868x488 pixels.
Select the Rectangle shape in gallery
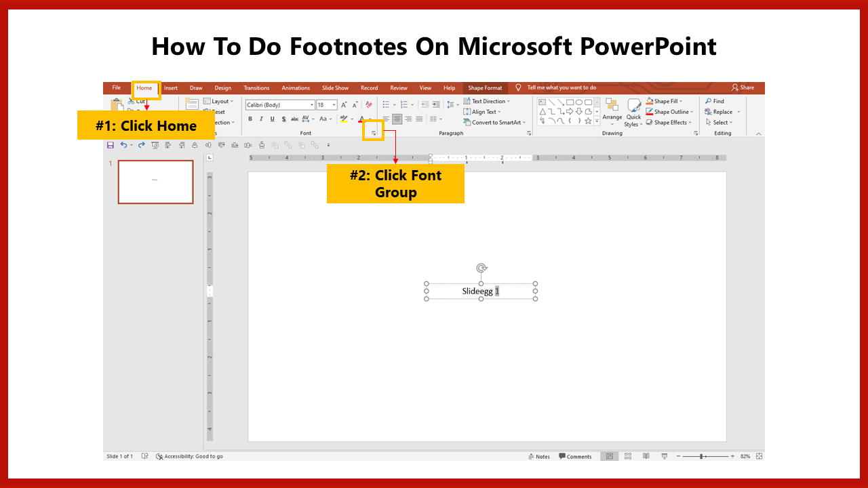coord(570,102)
